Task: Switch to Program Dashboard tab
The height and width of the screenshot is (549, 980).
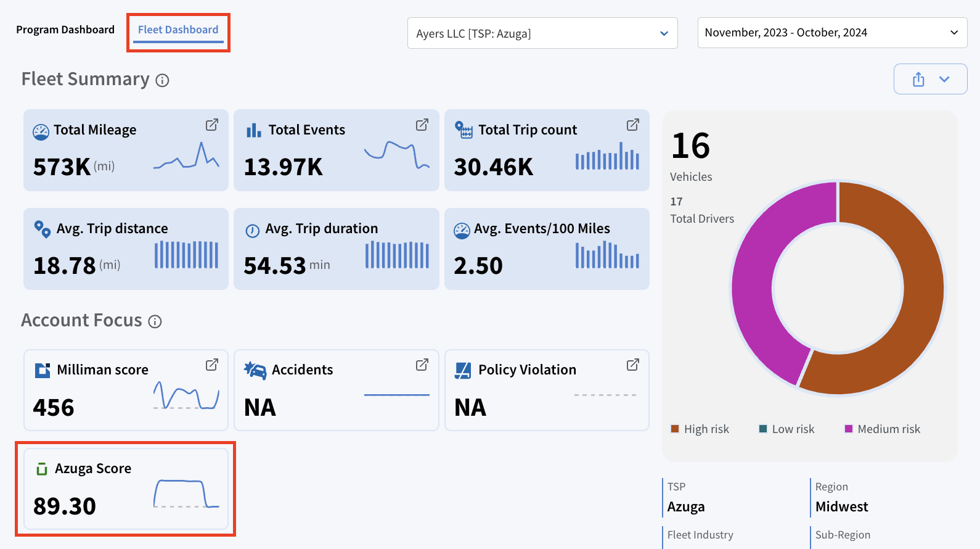Action: coord(65,30)
